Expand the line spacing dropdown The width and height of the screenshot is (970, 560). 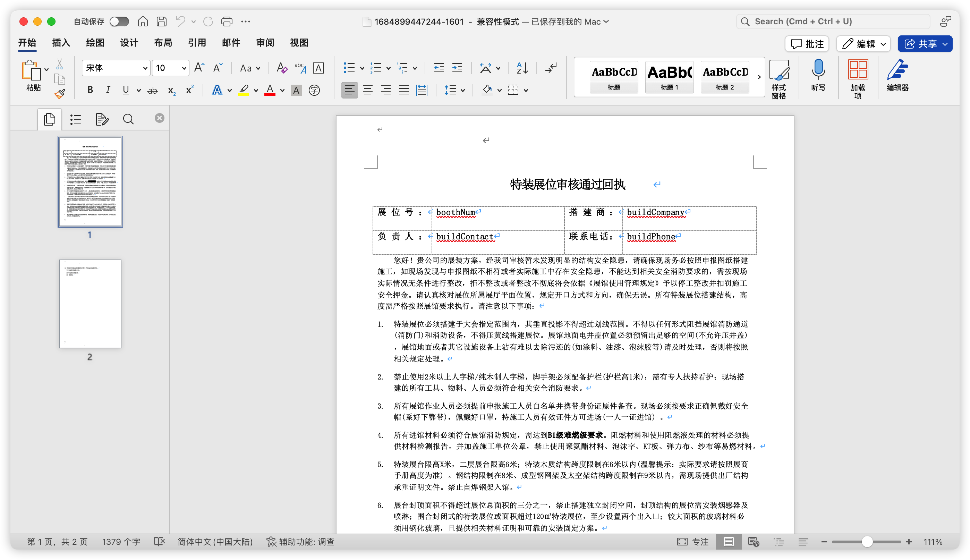[463, 91]
